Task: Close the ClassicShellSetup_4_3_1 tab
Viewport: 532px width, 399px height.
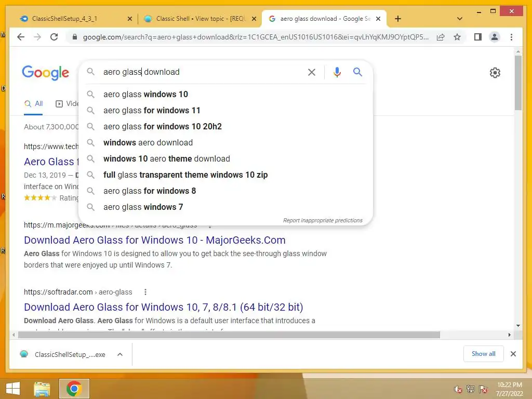Action: (129, 19)
